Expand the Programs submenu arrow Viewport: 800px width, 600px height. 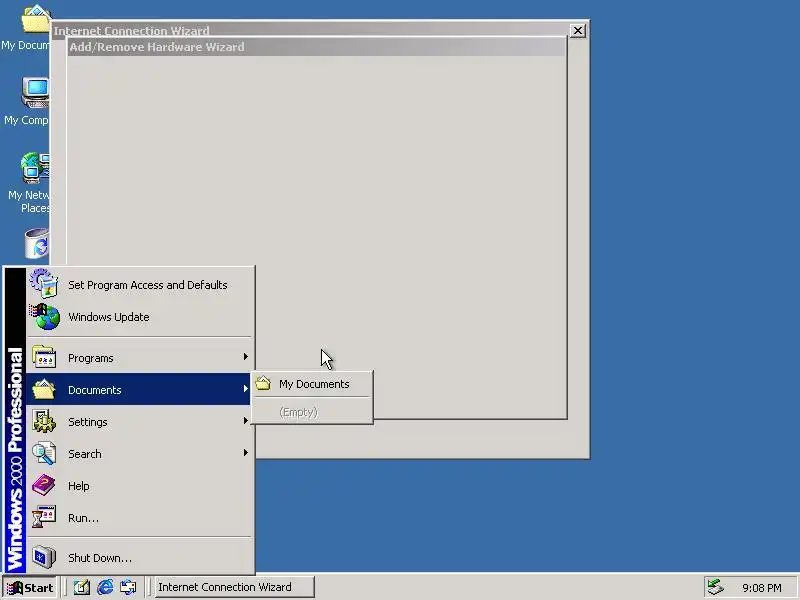click(x=245, y=357)
